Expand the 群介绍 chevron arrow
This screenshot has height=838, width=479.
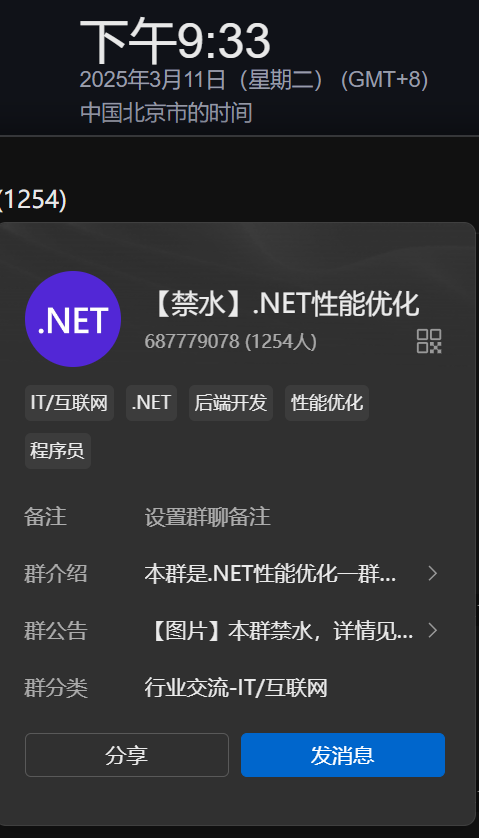[x=432, y=573]
